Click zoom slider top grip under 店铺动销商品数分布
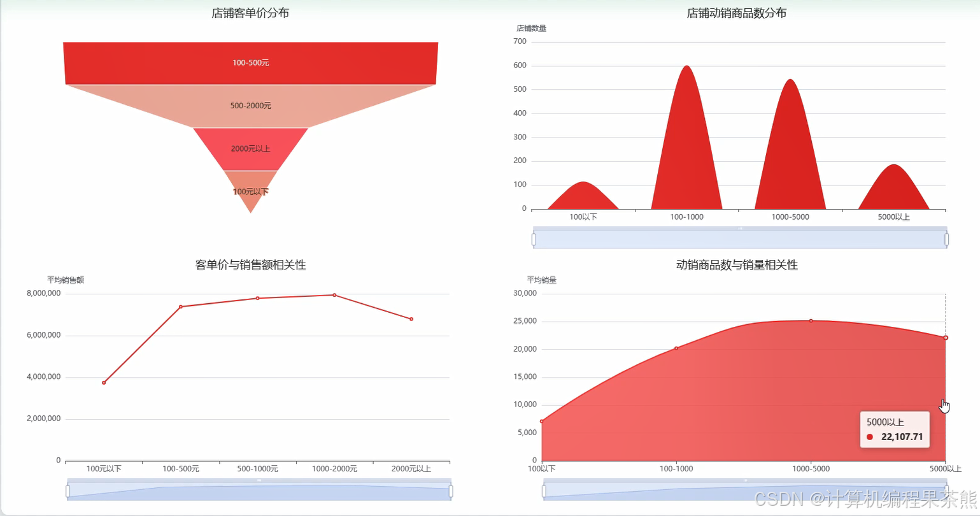 740,228
